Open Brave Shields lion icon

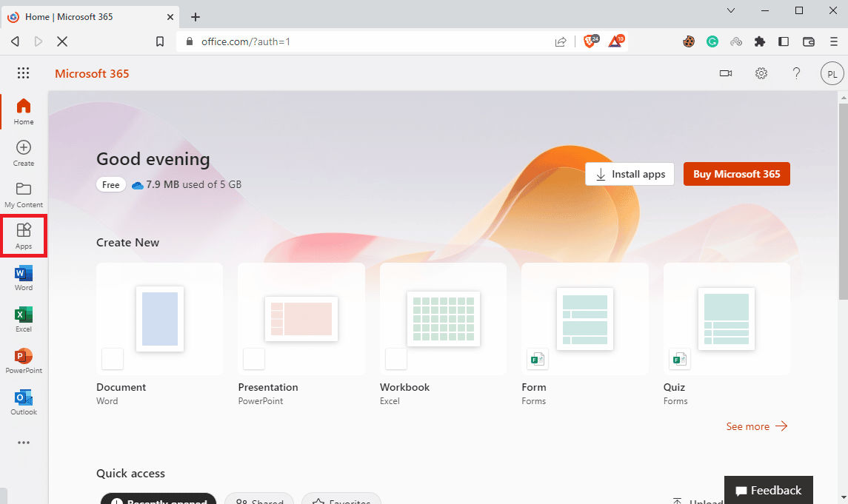(x=591, y=41)
